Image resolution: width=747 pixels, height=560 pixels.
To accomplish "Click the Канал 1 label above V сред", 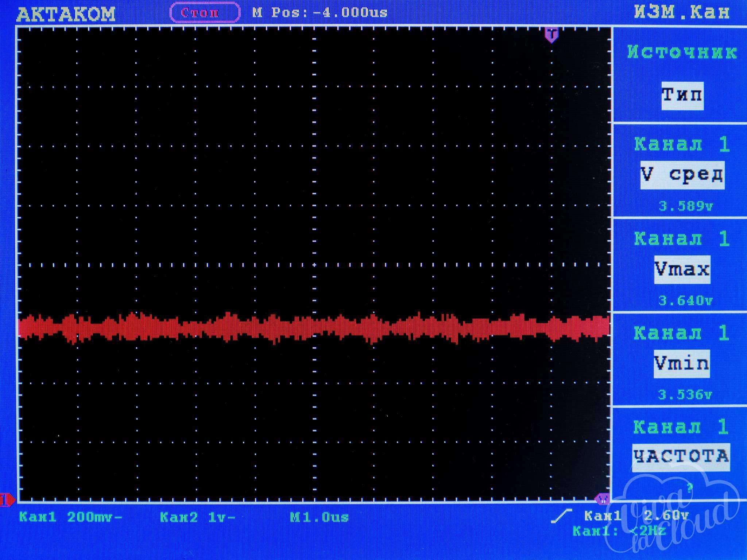I will pos(682,144).
